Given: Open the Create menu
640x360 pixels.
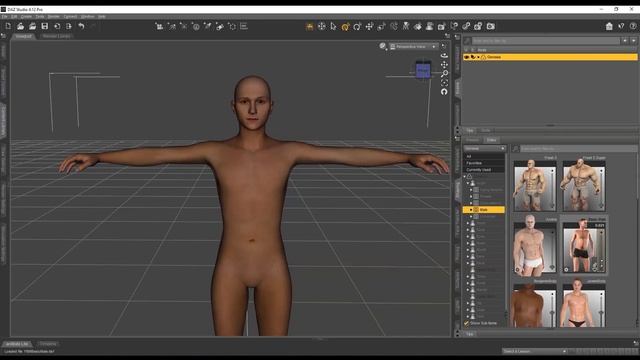Looking at the screenshot, I should pos(26,17).
